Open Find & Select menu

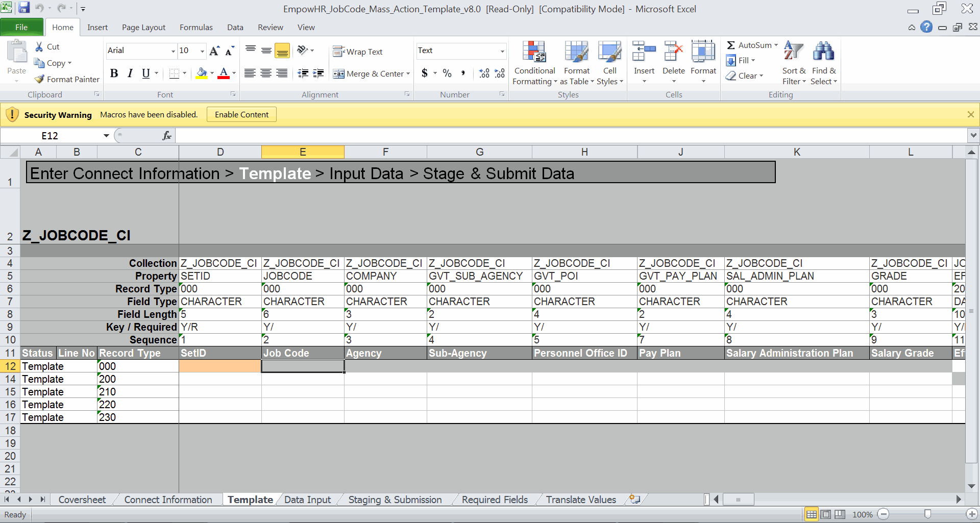tap(824, 63)
